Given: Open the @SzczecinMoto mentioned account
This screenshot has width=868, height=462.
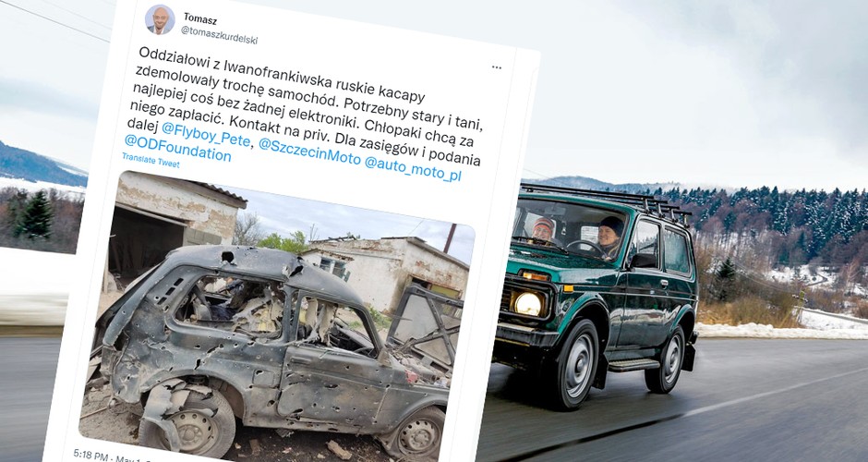Looking at the screenshot, I should point(309,153).
